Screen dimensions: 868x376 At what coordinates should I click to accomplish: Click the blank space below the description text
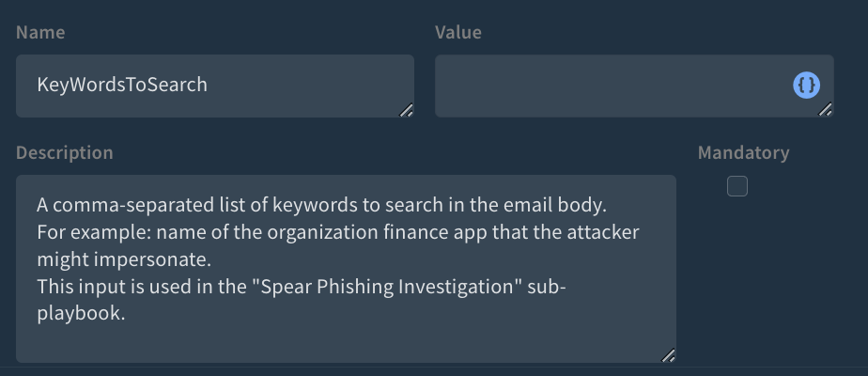click(x=345, y=340)
